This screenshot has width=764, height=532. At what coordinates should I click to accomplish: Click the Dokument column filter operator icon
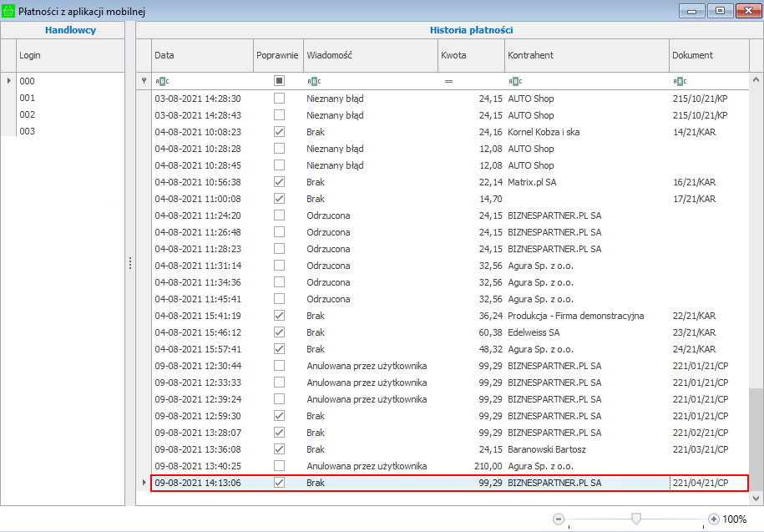[680, 81]
